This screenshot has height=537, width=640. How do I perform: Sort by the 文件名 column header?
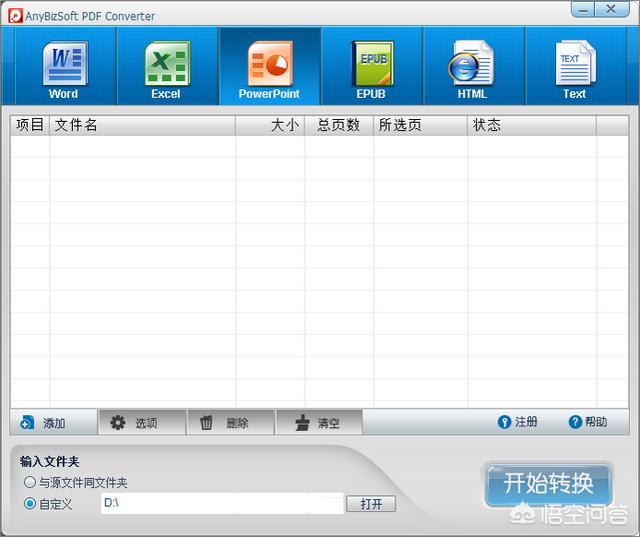coord(142,125)
